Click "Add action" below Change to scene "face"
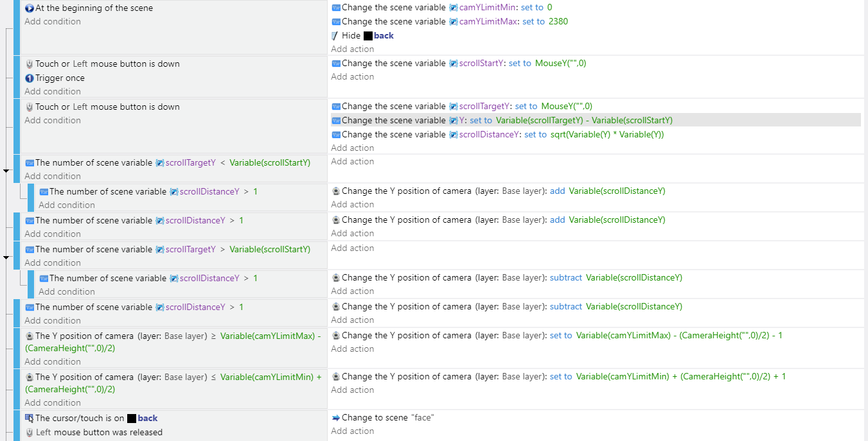This screenshot has width=868, height=441. [x=353, y=431]
